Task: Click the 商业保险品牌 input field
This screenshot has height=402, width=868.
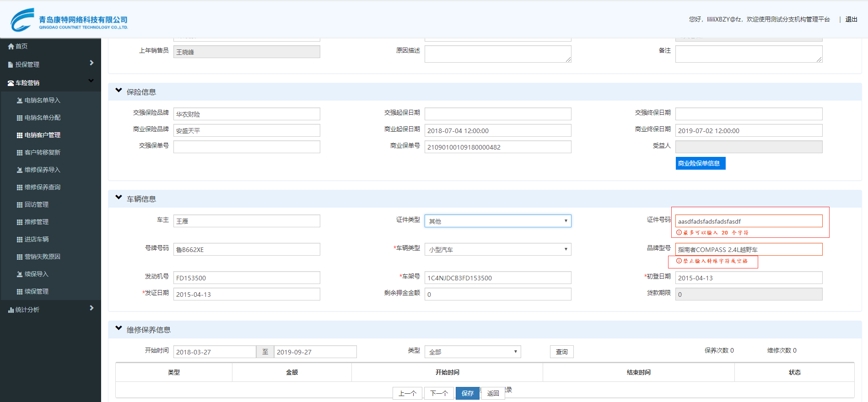Action: 247,130
